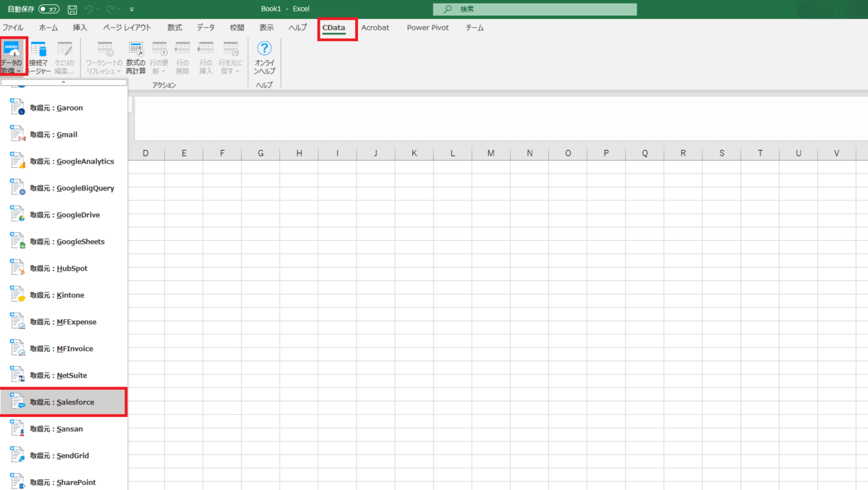868x490 pixels.
Task: Select column header V
Action: click(837, 153)
